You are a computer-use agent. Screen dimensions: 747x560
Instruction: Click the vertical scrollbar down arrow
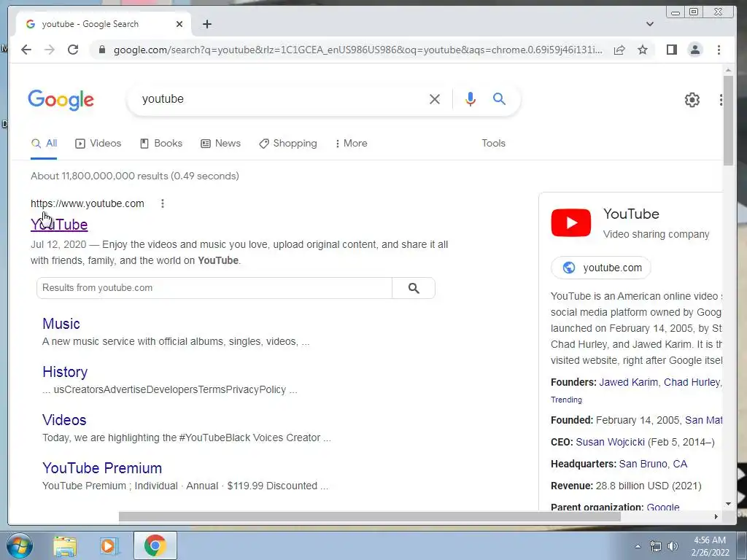728,504
